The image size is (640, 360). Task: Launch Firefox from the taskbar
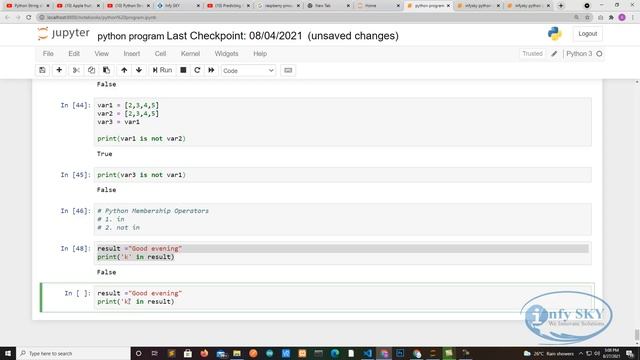coord(204,353)
